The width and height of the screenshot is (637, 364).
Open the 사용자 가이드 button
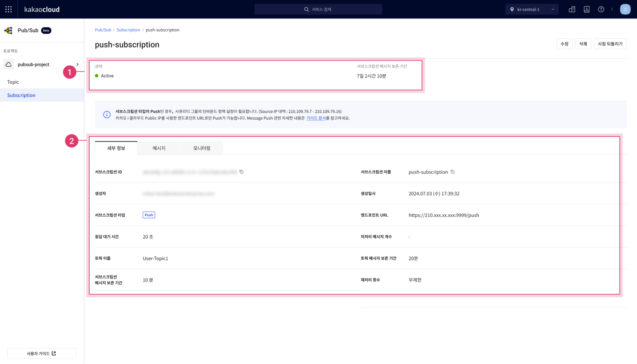point(41,353)
